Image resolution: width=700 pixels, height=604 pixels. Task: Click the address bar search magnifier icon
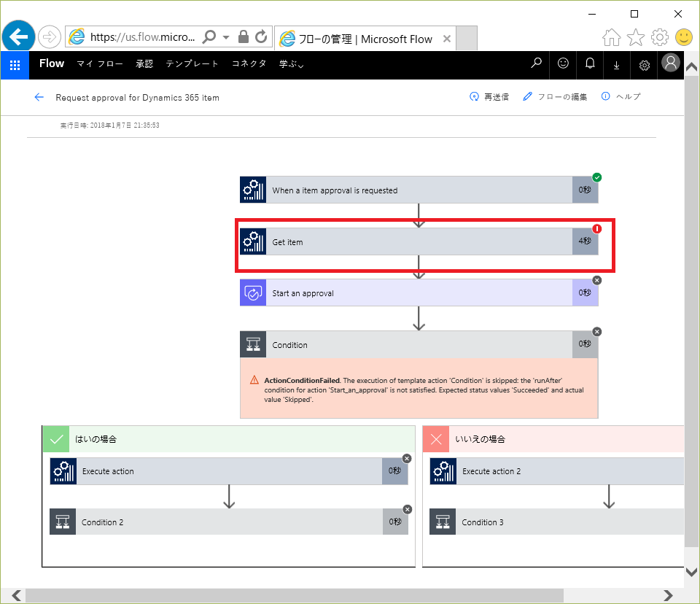click(209, 36)
